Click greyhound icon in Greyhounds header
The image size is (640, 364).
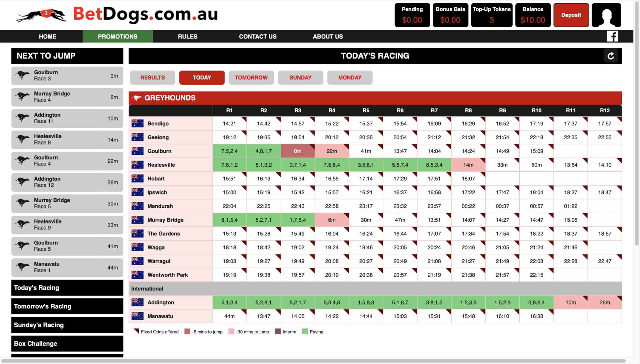tap(137, 98)
